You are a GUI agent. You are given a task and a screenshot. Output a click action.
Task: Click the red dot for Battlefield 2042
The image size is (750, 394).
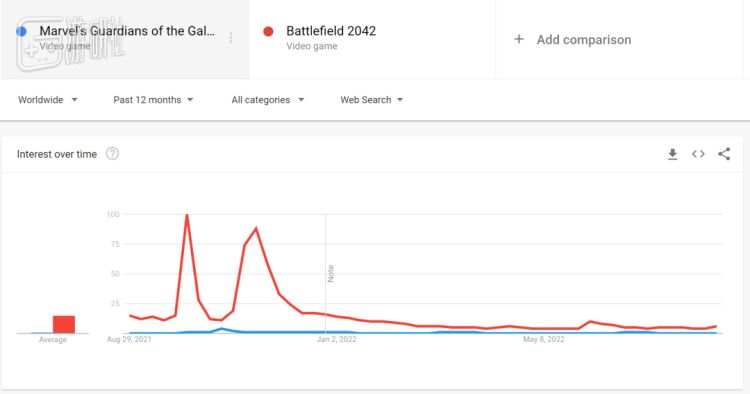[x=268, y=32]
